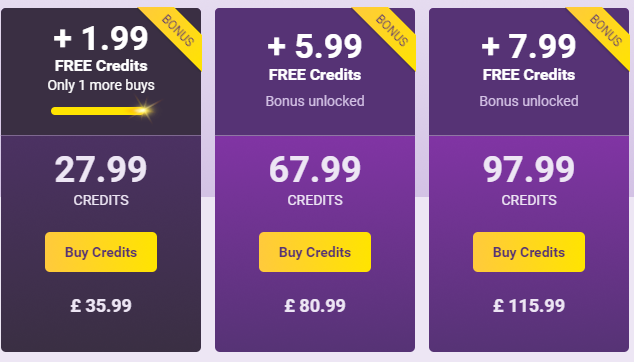Click the + 5.99 FREE Credits heading

[315, 57]
